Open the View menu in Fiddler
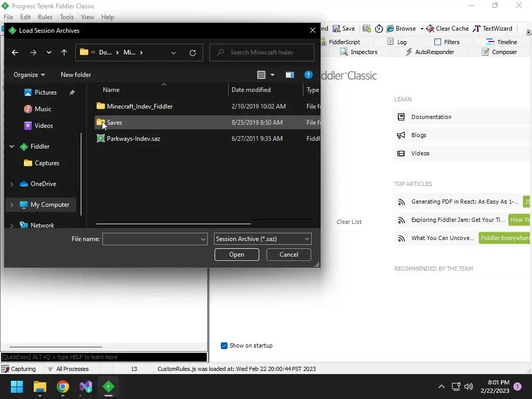Image resolution: width=532 pixels, height=399 pixels. click(x=87, y=17)
